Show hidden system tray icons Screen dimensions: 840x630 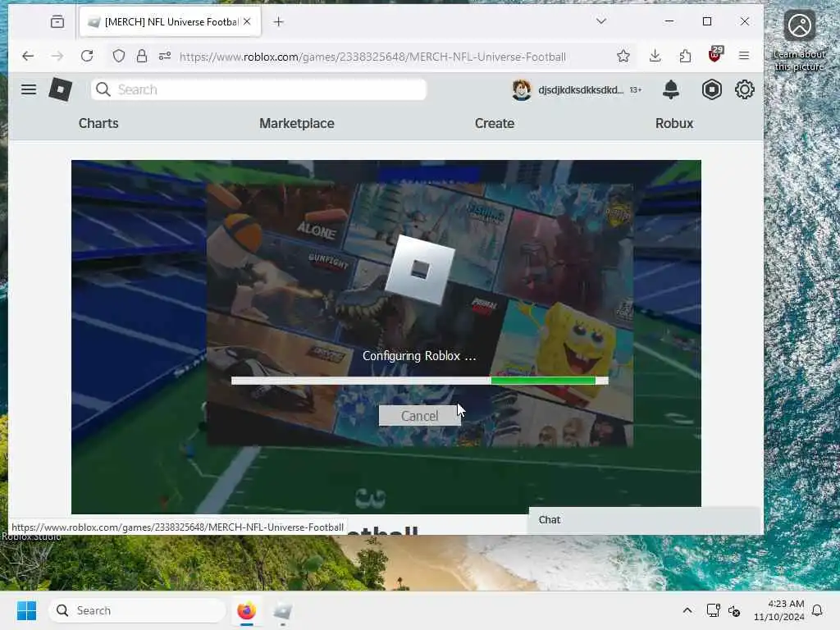[x=687, y=610]
